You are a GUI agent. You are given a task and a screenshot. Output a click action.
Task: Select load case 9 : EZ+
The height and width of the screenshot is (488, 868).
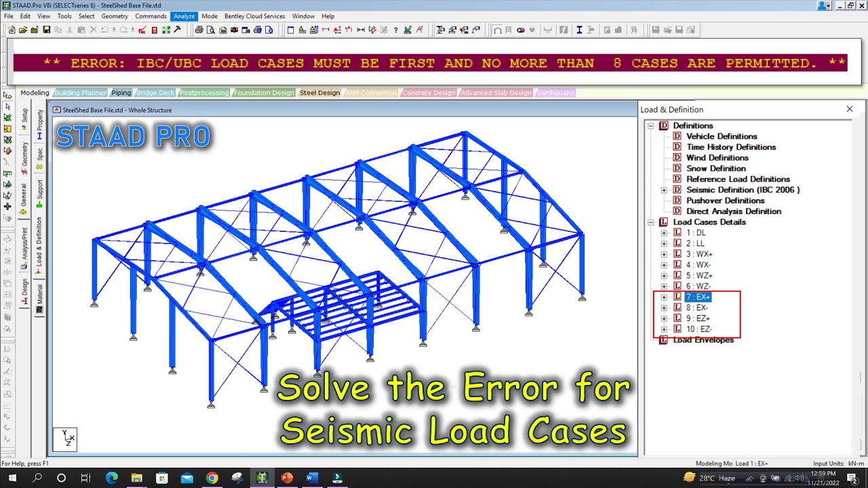[698, 319]
